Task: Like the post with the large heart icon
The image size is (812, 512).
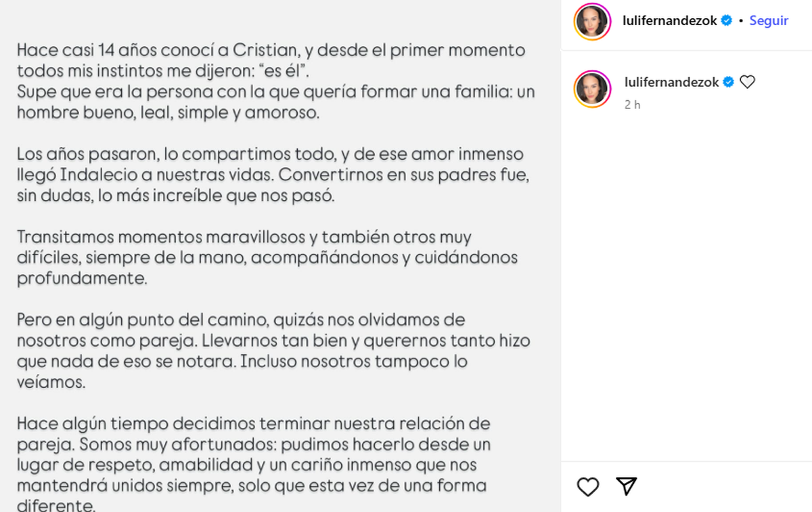Action: [x=588, y=486]
